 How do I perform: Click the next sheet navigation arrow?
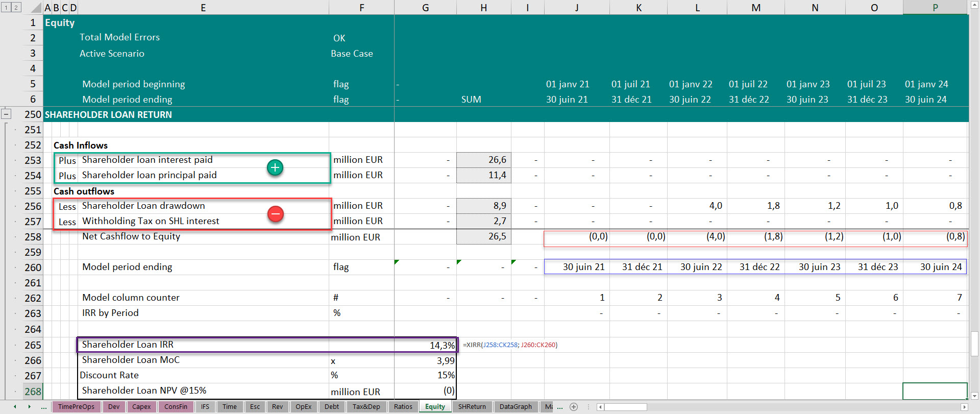pyautogui.click(x=29, y=407)
